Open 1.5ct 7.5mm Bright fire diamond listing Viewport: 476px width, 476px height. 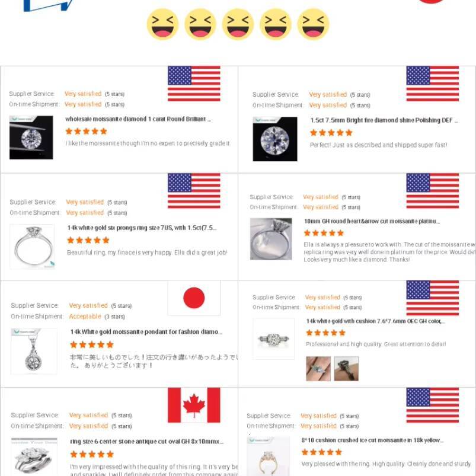tap(384, 120)
